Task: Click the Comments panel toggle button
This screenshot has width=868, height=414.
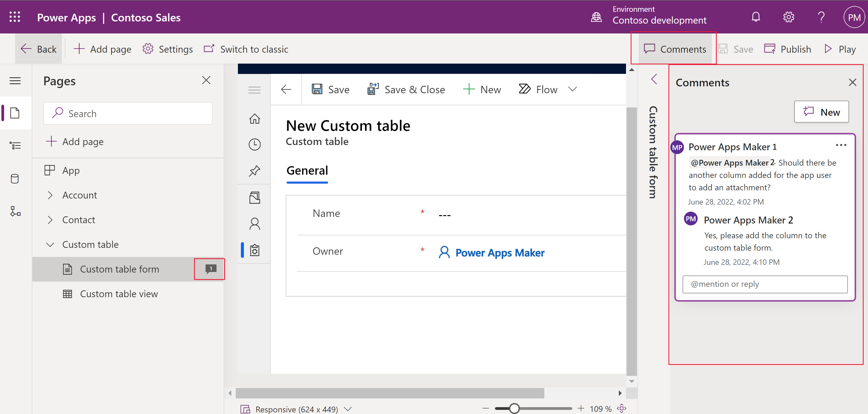Action: [x=674, y=49]
